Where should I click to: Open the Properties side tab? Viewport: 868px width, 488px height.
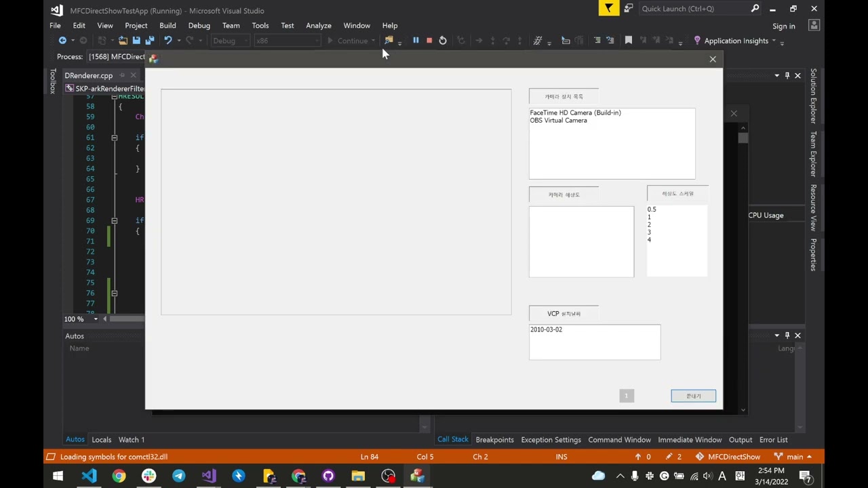click(x=813, y=255)
